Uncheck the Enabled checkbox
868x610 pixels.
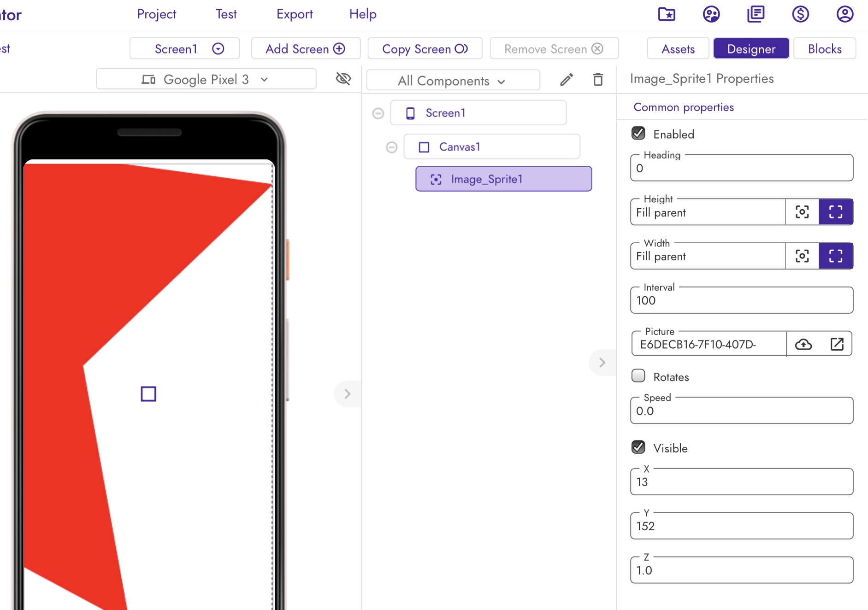[x=638, y=134]
